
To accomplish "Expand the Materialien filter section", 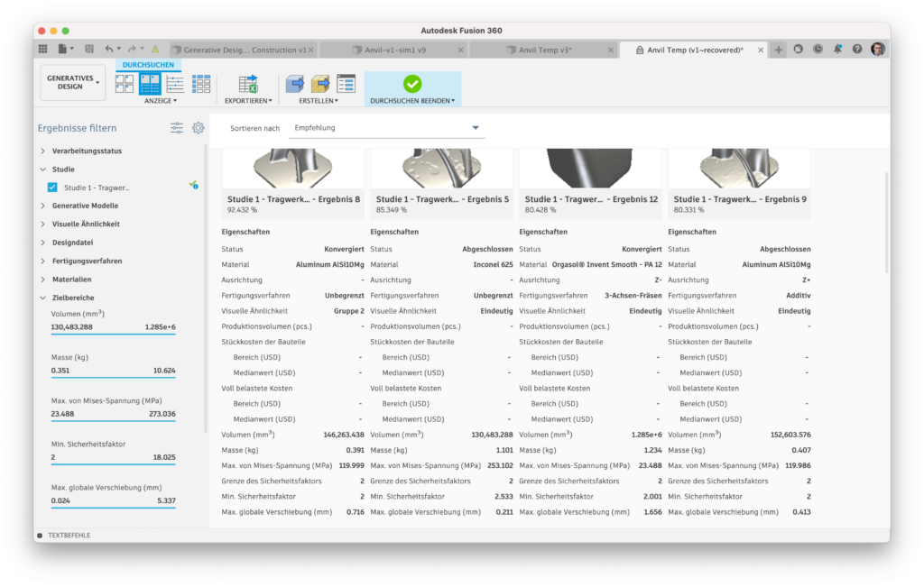I will (43, 280).
